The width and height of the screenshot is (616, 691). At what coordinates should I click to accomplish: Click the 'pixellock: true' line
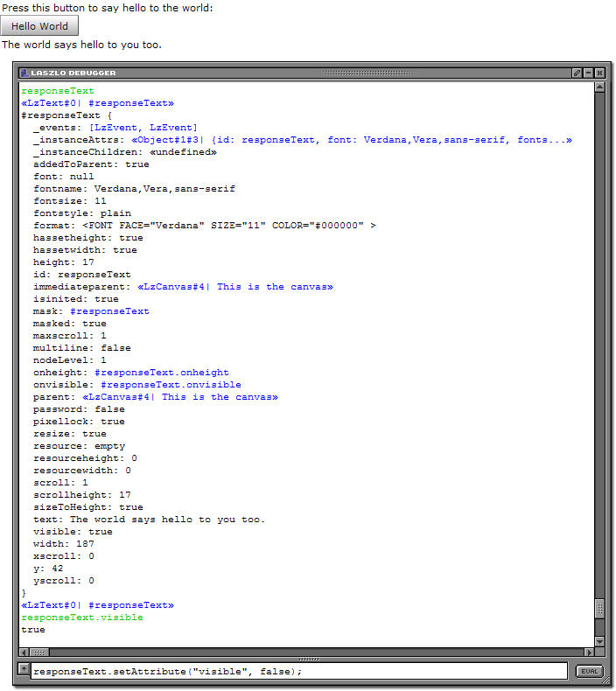[x=79, y=422]
